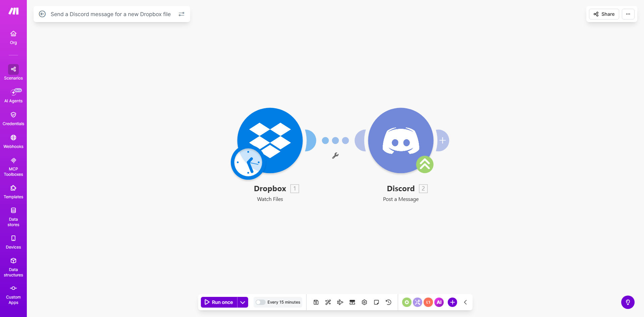
Task: Open scenario options sliders icon
Action: pyautogui.click(x=181, y=14)
